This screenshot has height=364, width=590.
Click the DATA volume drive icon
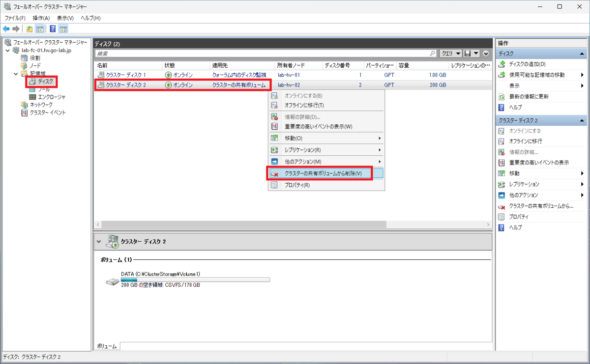click(x=112, y=282)
